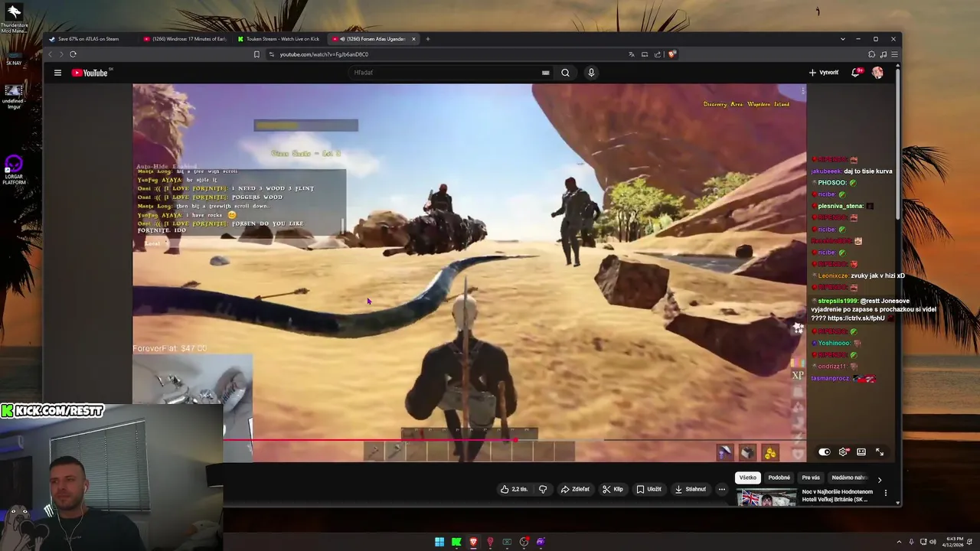Open options menu for the 'Noc v Najhoršie' video
The width and height of the screenshot is (980, 551).
(886, 493)
